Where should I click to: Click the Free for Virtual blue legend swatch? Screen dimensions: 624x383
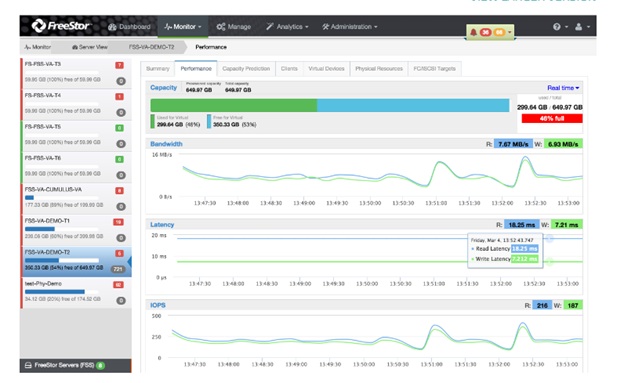[209, 121]
